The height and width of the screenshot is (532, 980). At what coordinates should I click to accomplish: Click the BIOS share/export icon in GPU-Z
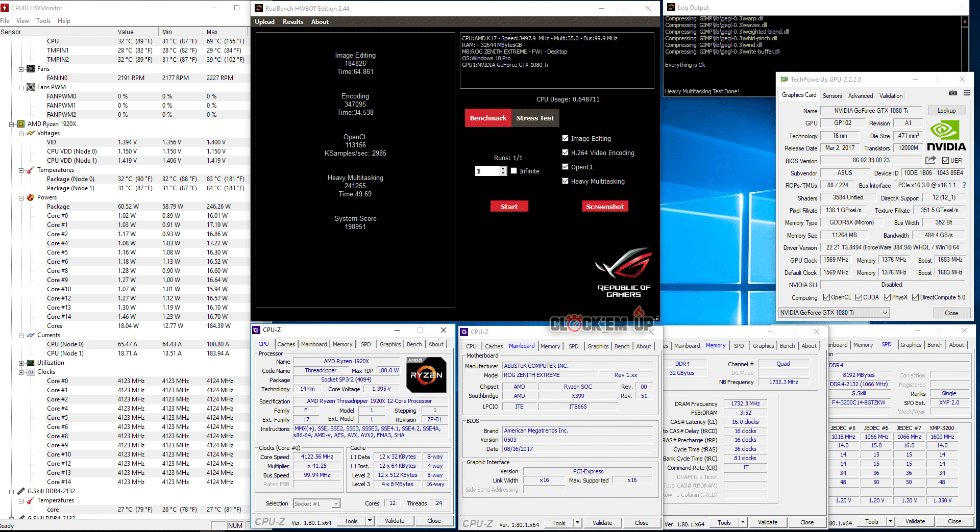[x=930, y=160]
